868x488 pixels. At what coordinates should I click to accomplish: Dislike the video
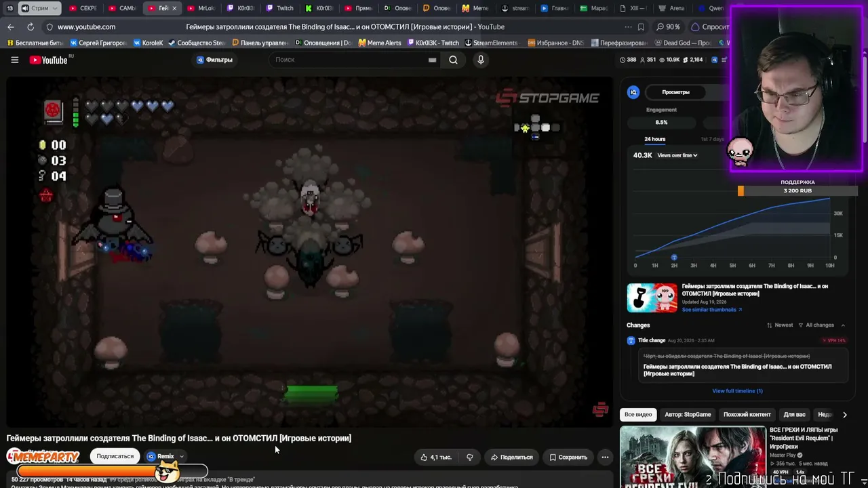[469, 457]
